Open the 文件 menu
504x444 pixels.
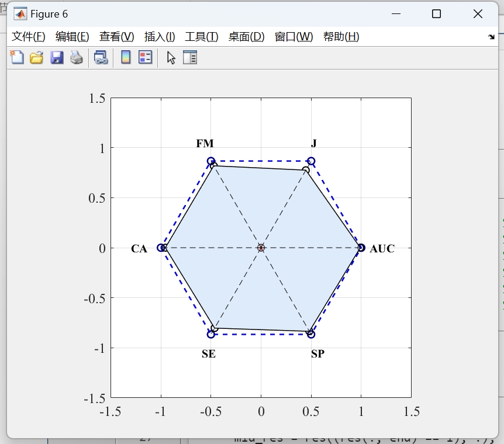click(29, 36)
